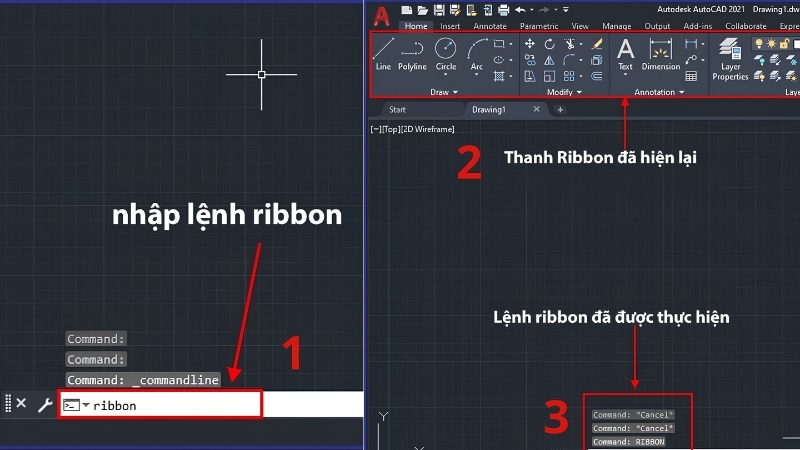800x450 pixels.
Task: Click the command line customize wrench icon
Action: (x=45, y=405)
